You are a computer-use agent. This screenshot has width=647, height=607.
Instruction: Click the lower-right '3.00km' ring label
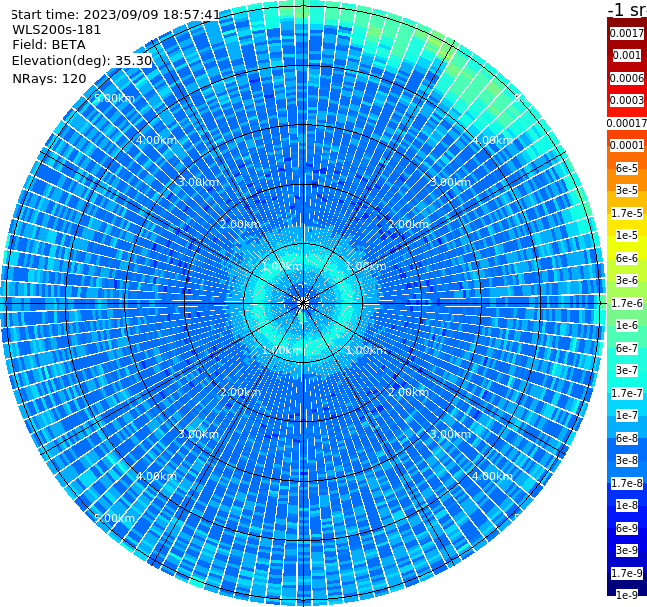451,434
